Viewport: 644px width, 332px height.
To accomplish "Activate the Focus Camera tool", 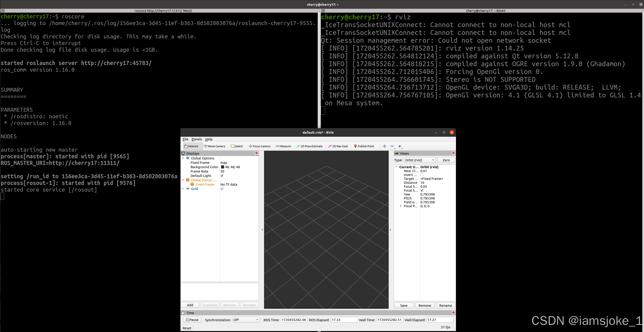I will coord(259,146).
